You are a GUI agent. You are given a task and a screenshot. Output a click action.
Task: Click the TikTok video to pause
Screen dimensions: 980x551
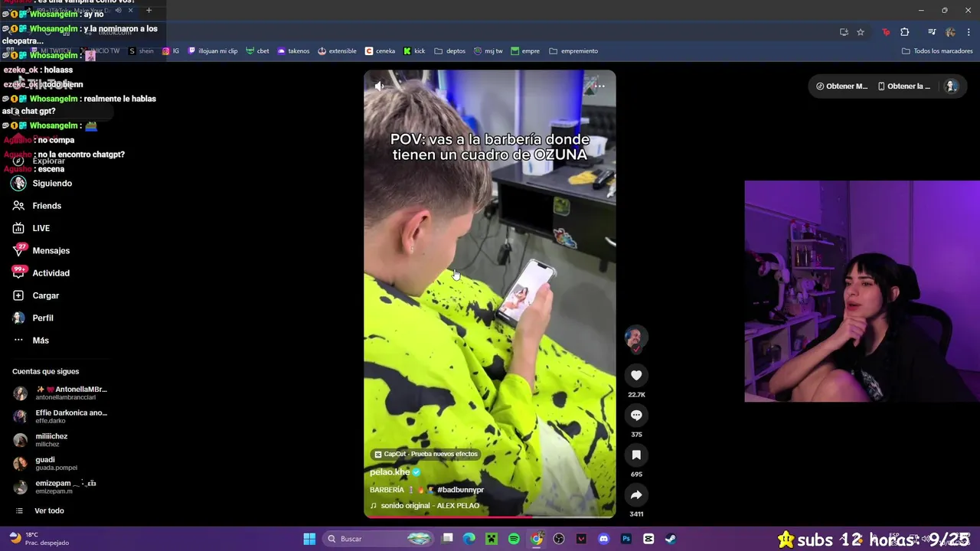(x=490, y=294)
